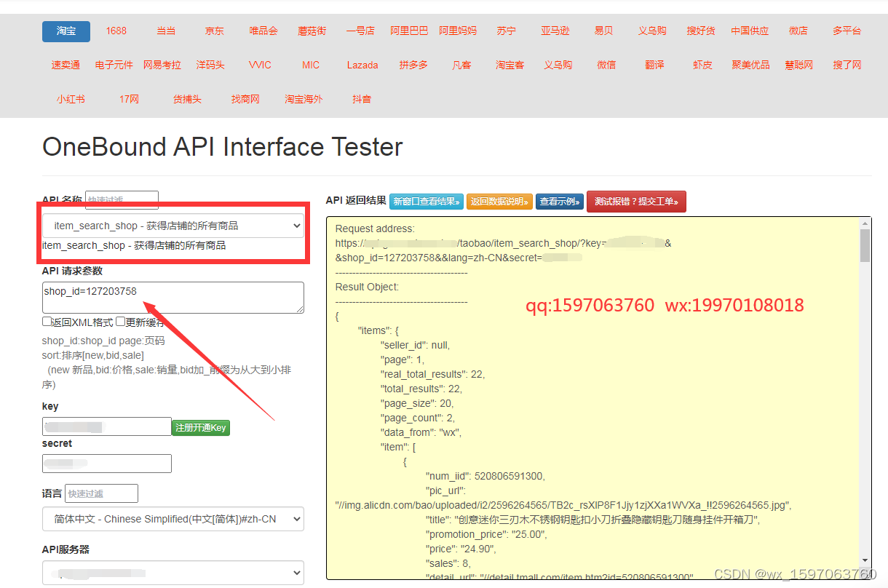888x588 pixels.
Task: Click the "data_from": "wx" line
Action: point(421,432)
